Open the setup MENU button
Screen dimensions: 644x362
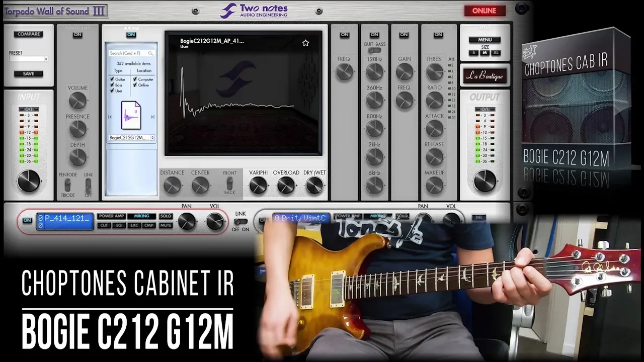(485, 40)
